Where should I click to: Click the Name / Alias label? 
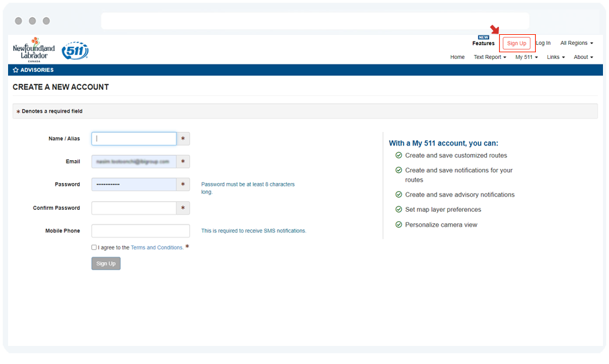click(64, 139)
